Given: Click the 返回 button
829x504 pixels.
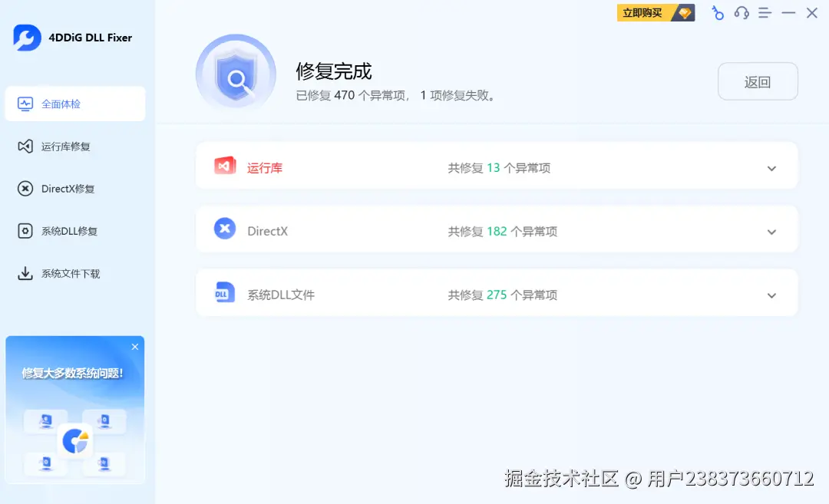Looking at the screenshot, I should tap(758, 81).
